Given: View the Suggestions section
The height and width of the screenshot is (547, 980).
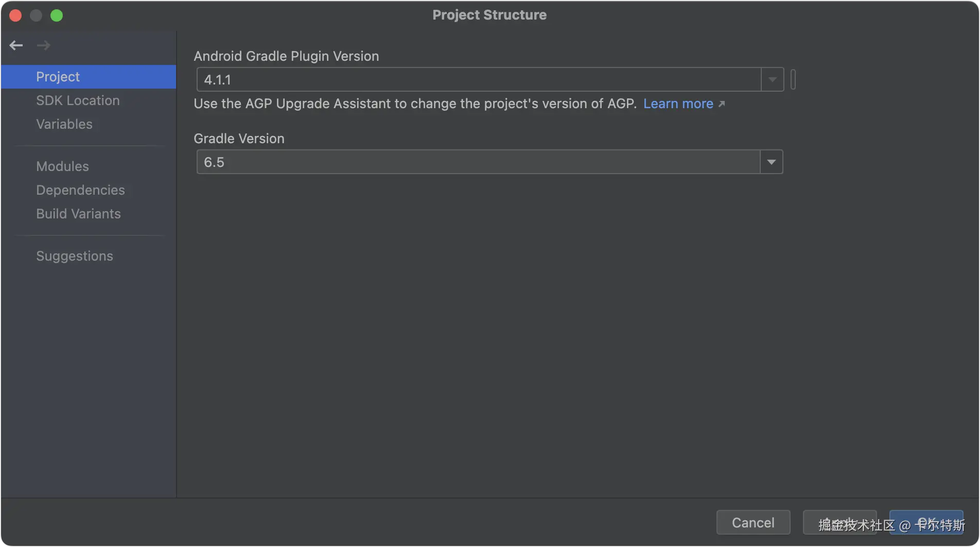Looking at the screenshot, I should [x=75, y=256].
